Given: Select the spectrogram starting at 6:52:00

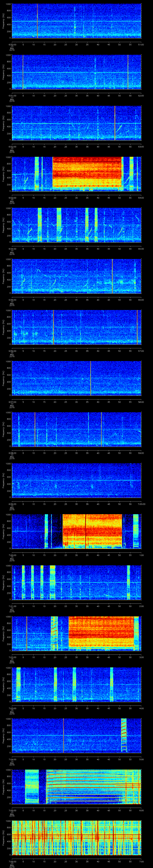Looking at the screenshot, I should (x=77, y=123).
